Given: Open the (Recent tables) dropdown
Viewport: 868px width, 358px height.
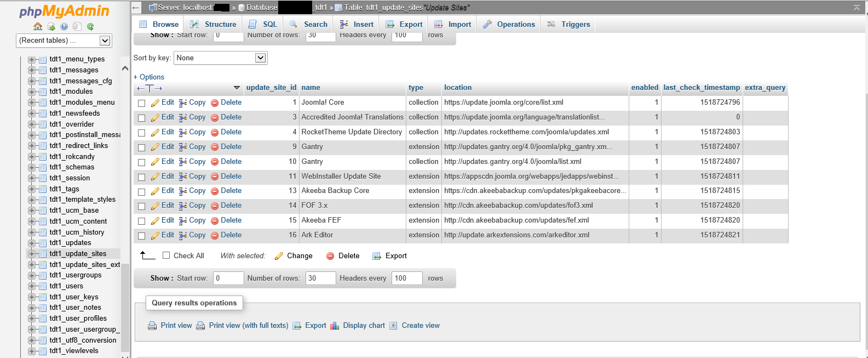Looking at the screenshot, I should click(x=64, y=41).
